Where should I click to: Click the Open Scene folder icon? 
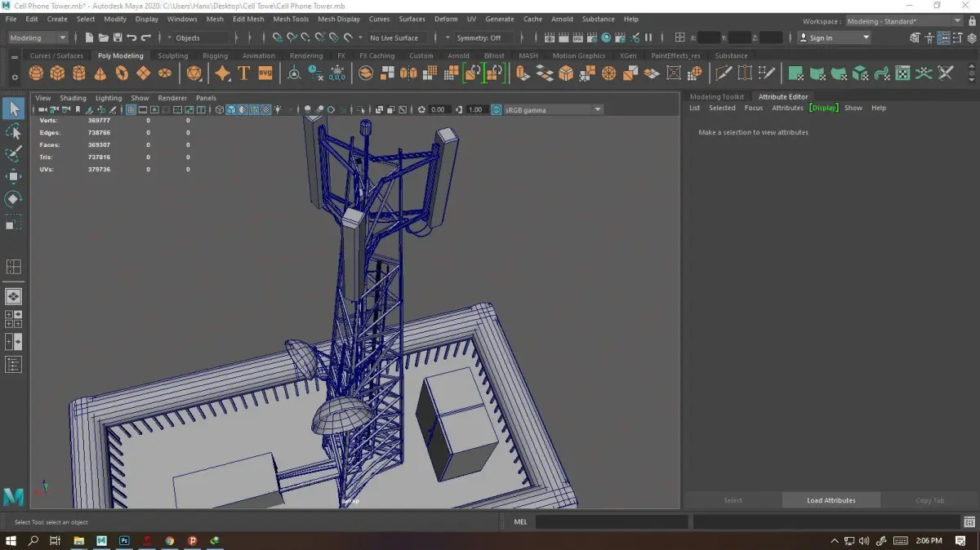point(104,38)
